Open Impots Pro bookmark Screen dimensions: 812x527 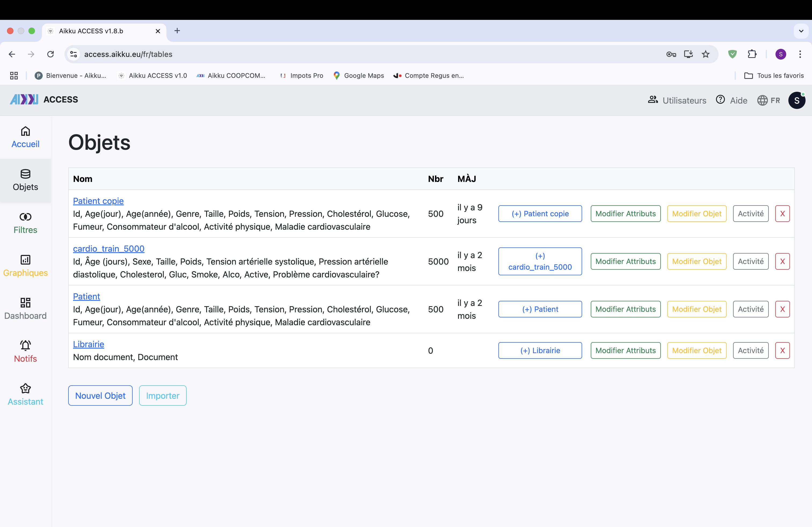click(301, 76)
